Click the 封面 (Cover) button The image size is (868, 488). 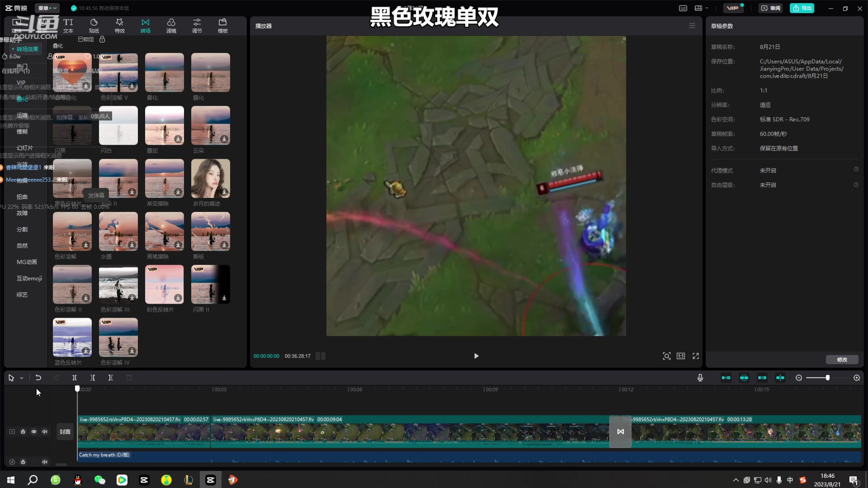coord(65,432)
